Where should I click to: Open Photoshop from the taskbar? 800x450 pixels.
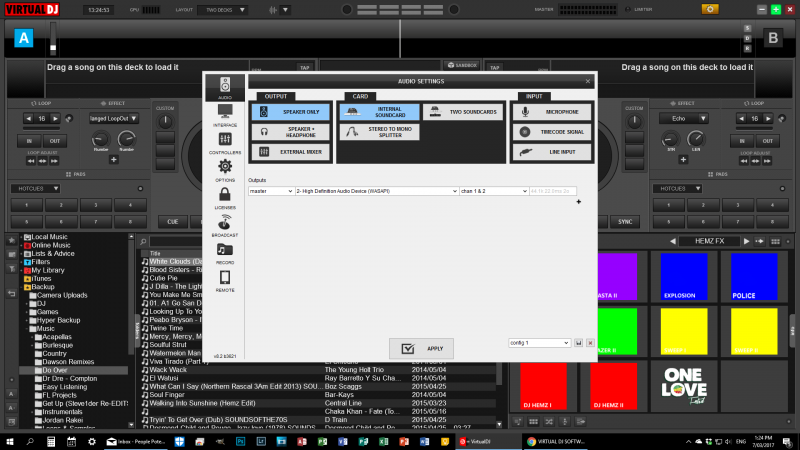pyautogui.click(x=240, y=442)
